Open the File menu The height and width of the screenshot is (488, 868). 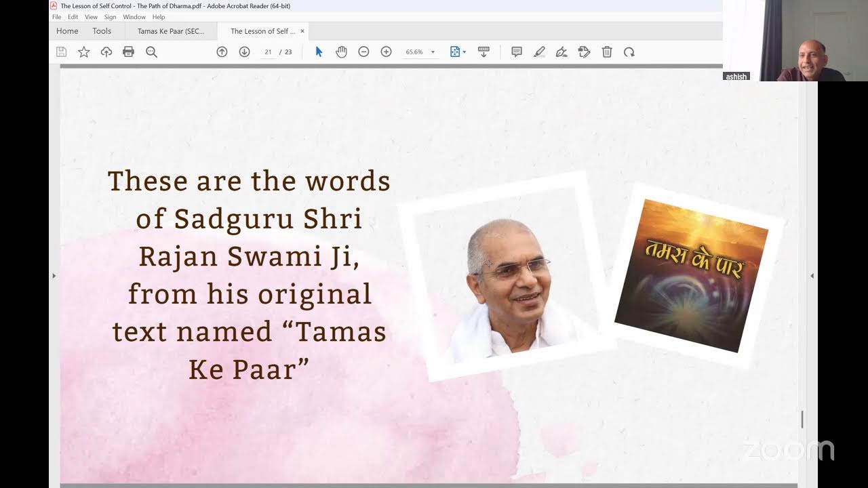click(56, 17)
